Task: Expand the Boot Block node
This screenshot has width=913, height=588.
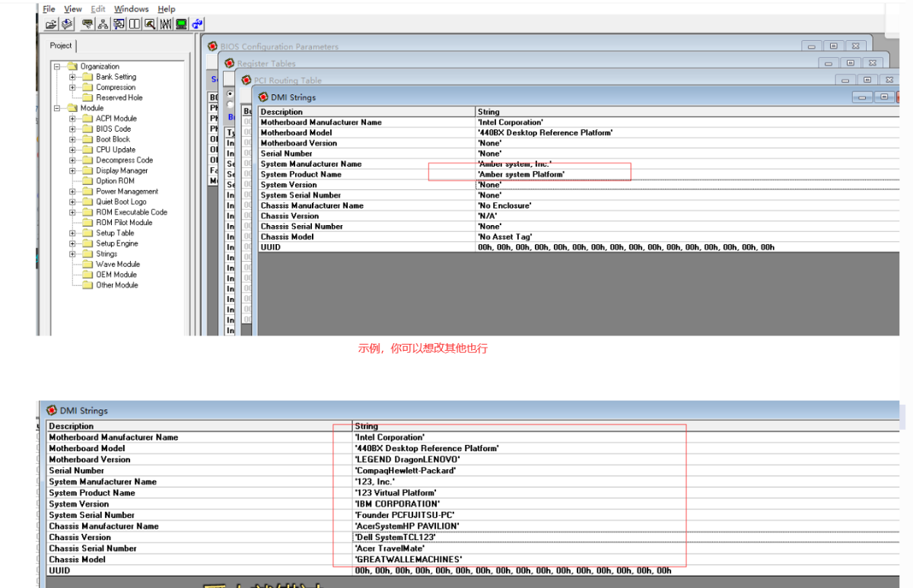Action: pyautogui.click(x=72, y=139)
